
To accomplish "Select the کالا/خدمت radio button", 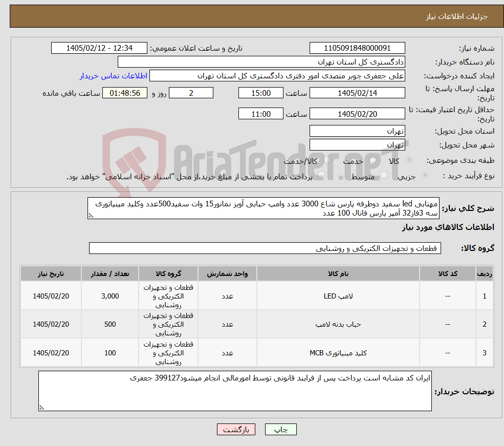I will tap(327, 159).
